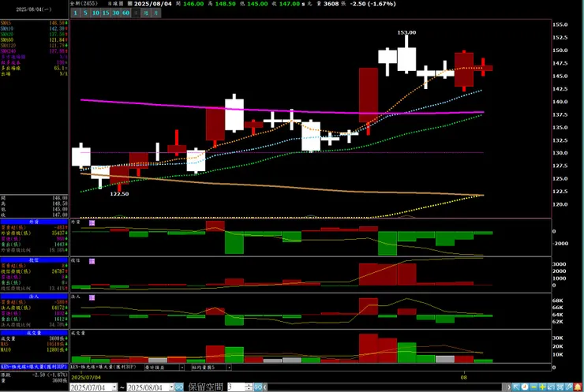Image resolution: width=584 pixels, height=392 pixels.
Task: Switch to the 30-minute timeframe button
Action: [x=116, y=13]
